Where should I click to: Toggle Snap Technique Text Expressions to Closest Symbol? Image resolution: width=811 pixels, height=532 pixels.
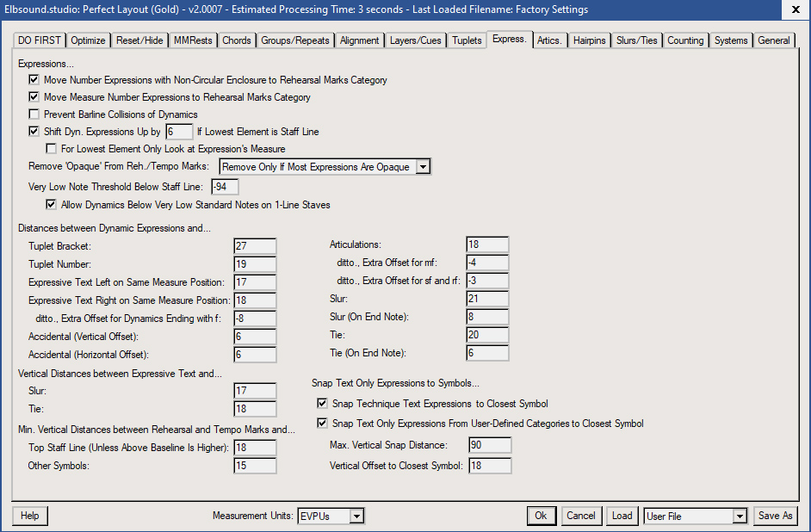pos(323,404)
